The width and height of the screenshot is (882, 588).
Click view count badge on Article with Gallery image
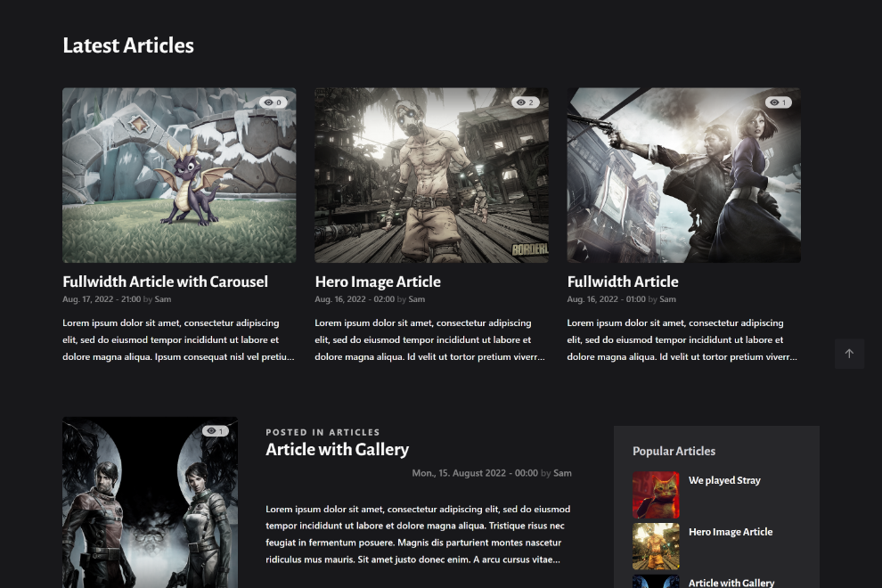(x=216, y=431)
